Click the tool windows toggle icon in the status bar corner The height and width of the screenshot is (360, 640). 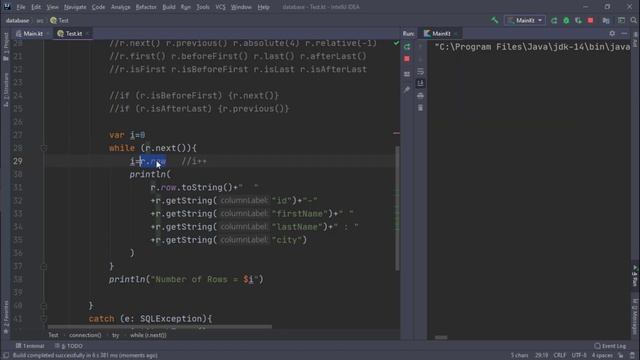5,356
